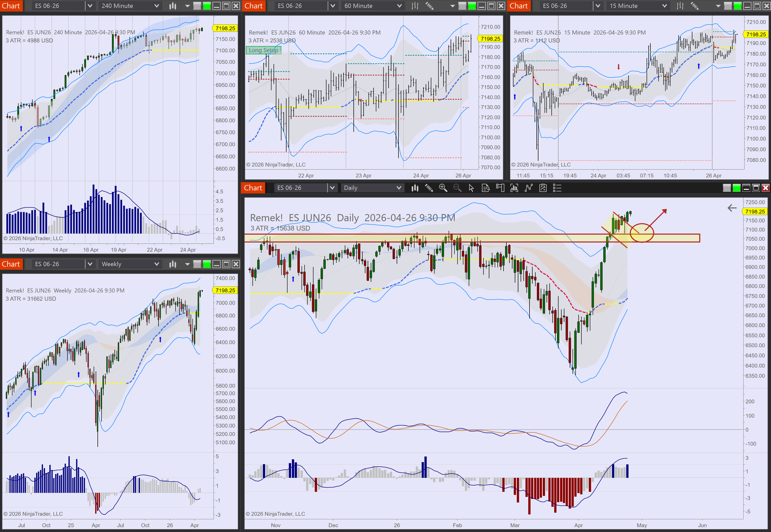Image resolution: width=771 pixels, height=532 pixels.
Task: Toggle gray interval link on Weekly chart
Action: [197, 264]
